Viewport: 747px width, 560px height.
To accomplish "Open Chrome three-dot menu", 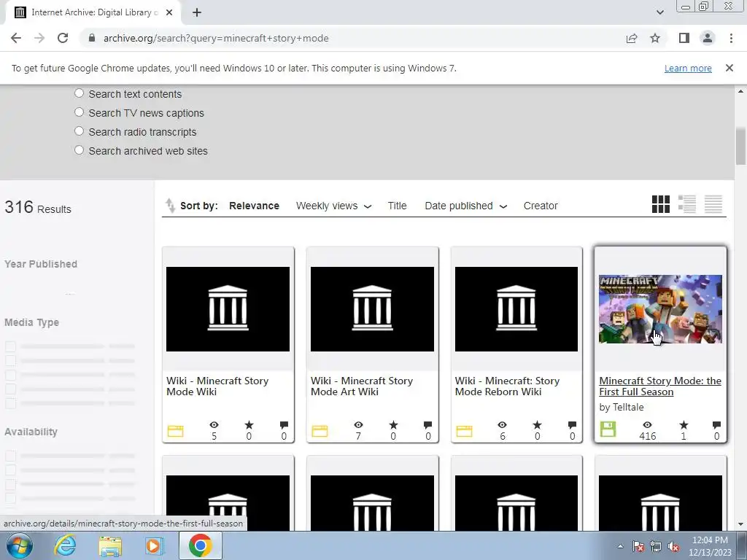I will (x=731, y=38).
